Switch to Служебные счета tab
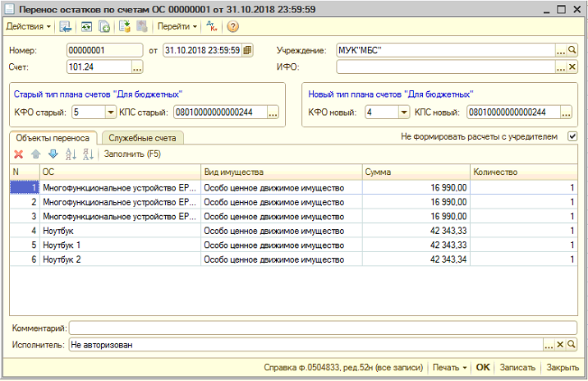 click(x=142, y=138)
